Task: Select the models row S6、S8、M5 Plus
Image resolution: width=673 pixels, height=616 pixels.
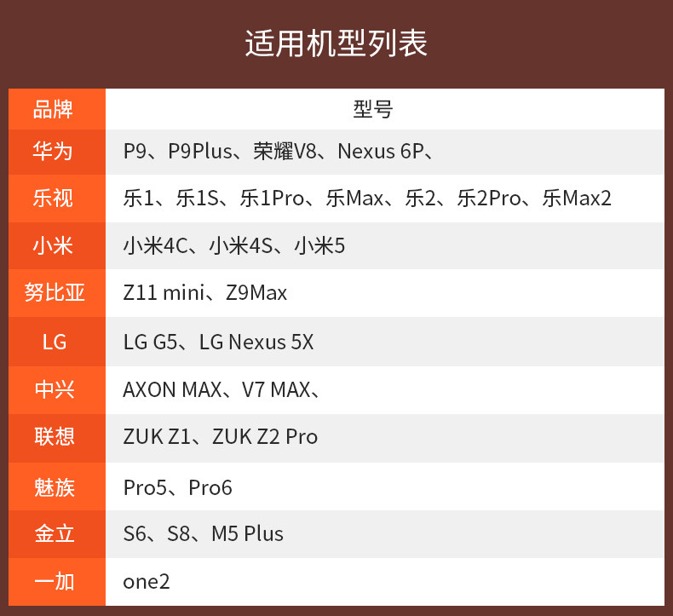Action: pos(384,534)
